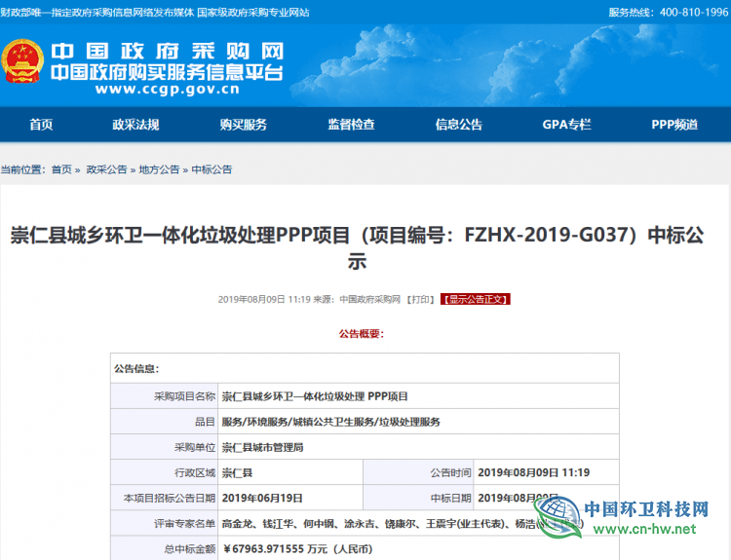Image resolution: width=731 pixels, height=560 pixels.
Task: Navigate to 地方公告 in the breadcrumb
Action: [x=159, y=169]
